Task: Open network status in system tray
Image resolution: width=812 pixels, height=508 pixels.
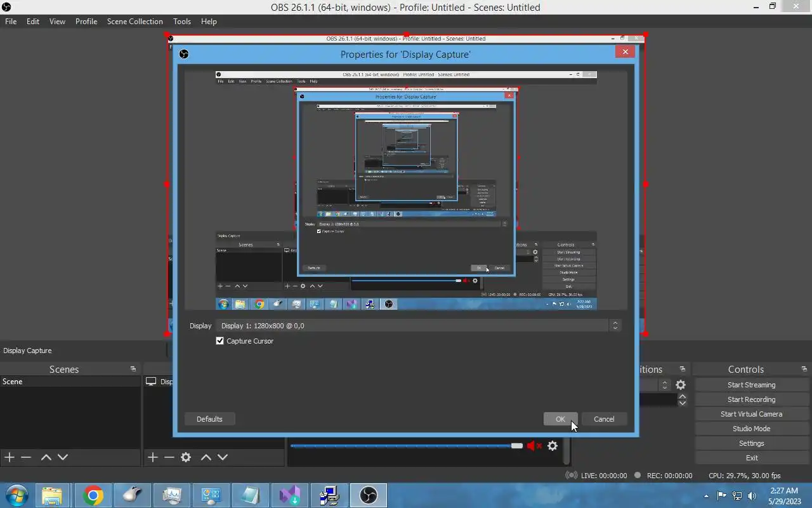Action: [x=737, y=496]
